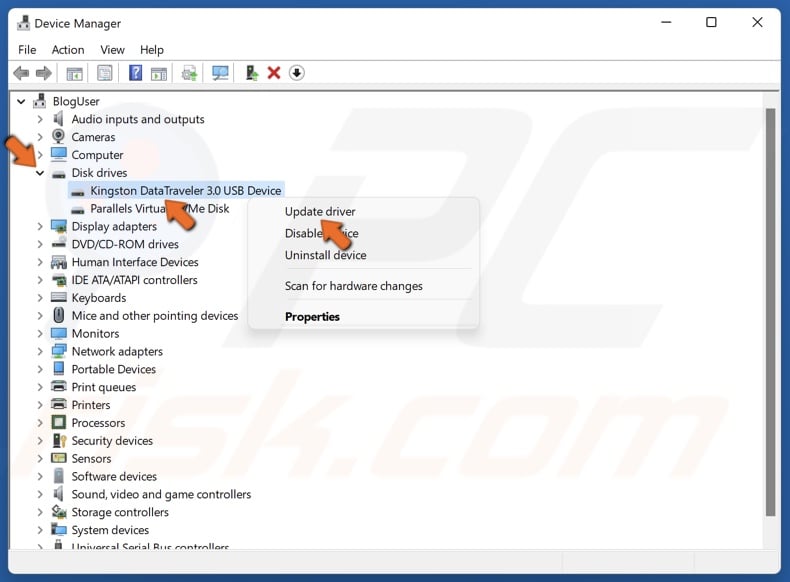Click the red X Uninstall device icon
Image resolution: width=790 pixels, height=582 pixels.
click(274, 73)
